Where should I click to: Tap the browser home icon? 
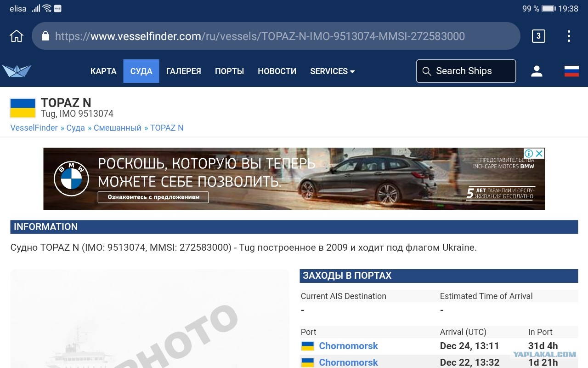pos(17,36)
